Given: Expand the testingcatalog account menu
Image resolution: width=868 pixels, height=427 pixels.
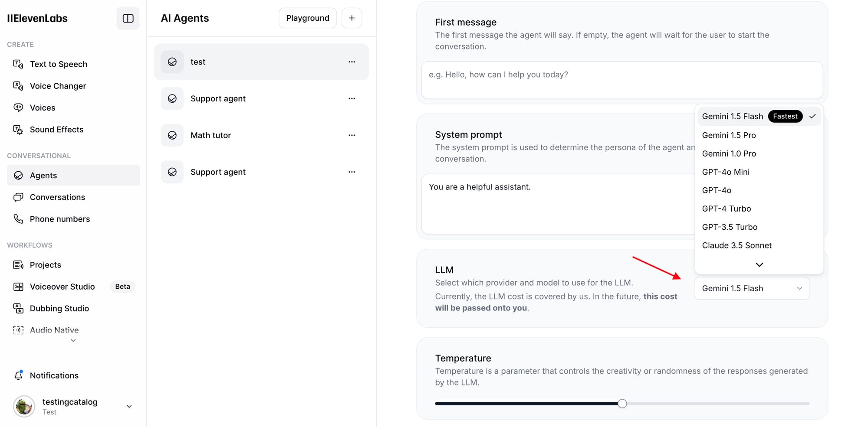Looking at the screenshot, I should [x=129, y=406].
